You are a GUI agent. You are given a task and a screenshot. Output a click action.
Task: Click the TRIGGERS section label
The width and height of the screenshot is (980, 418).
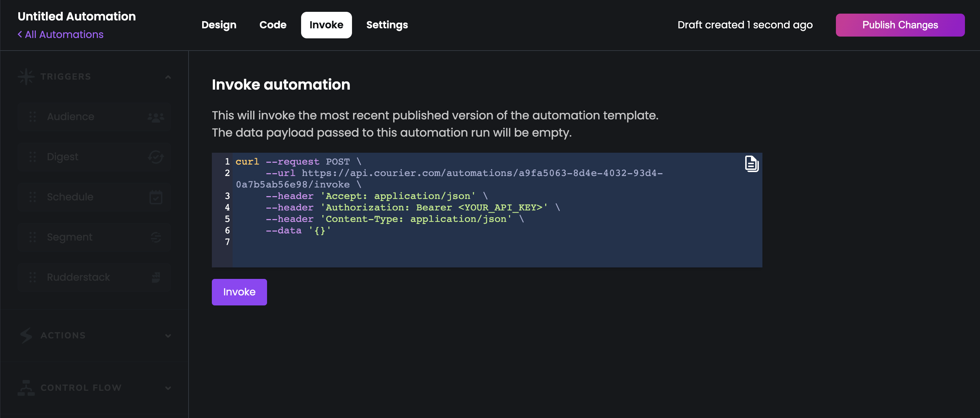pos(66,77)
